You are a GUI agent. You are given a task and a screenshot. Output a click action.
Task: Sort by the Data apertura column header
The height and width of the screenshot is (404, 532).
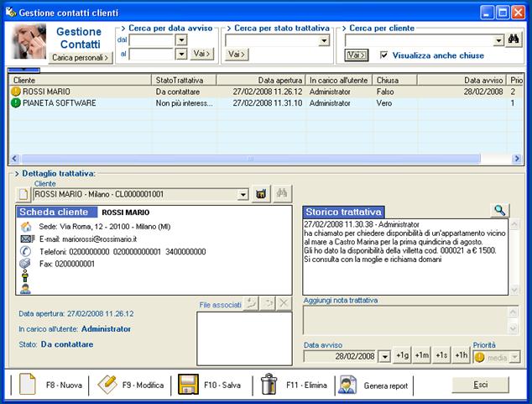pos(261,80)
